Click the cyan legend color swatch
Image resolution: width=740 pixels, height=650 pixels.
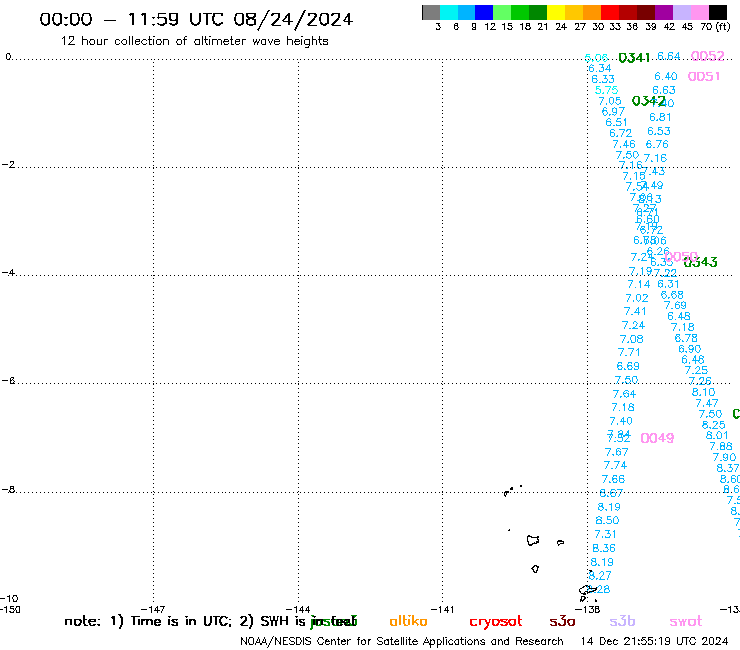449,12
